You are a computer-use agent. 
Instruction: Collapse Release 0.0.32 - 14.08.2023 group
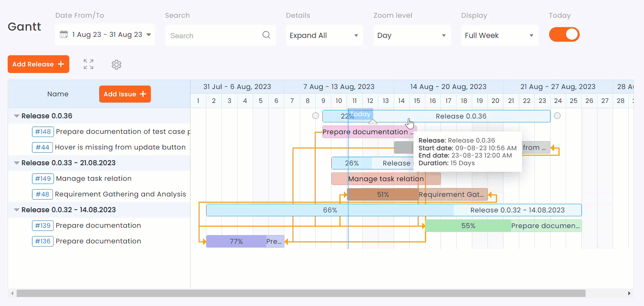click(x=16, y=210)
